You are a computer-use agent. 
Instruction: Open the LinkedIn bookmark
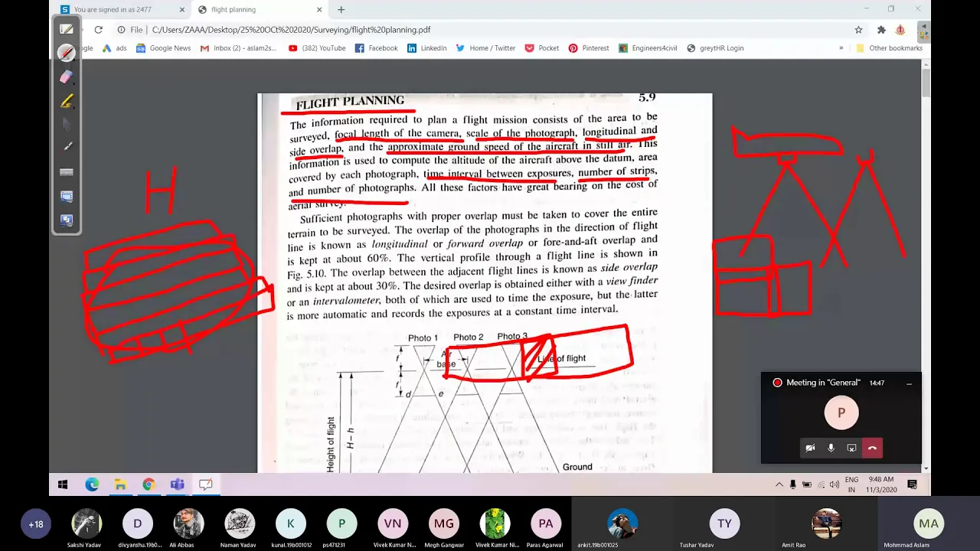click(x=427, y=48)
